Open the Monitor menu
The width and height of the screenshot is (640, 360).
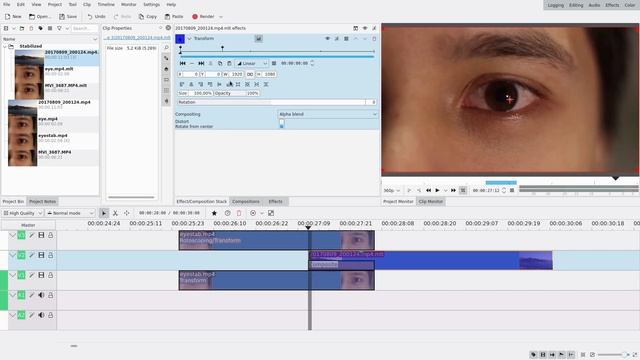pos(129,4)
